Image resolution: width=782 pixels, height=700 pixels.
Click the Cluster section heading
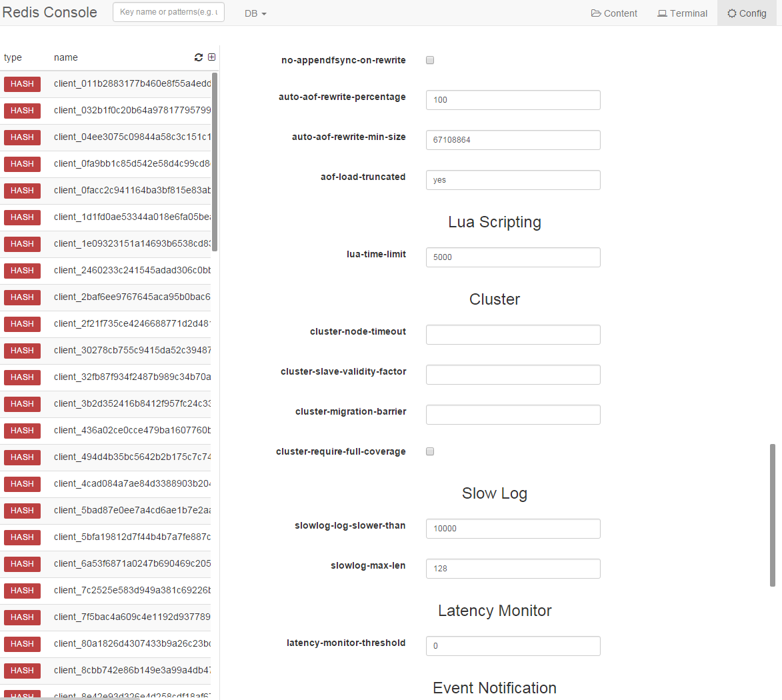pyautogui.click(x=494, y=299)
